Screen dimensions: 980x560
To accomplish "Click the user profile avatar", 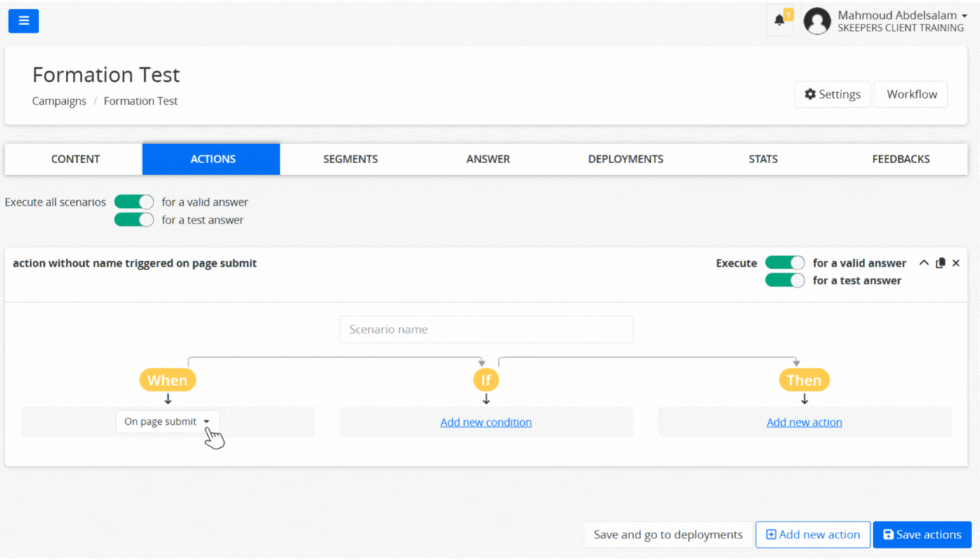I will 817,21.
